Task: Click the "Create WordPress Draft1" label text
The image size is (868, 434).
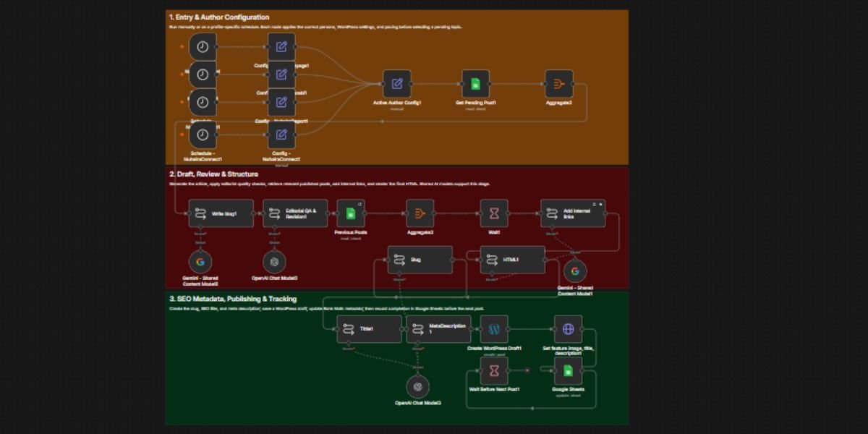Action: point(494,348)
